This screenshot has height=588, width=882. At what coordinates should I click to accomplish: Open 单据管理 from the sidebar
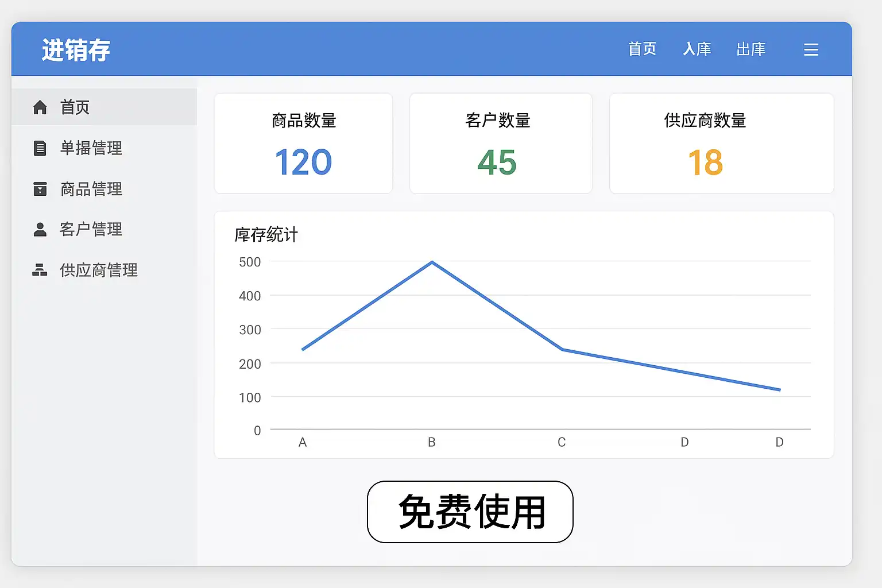click(91, 148)
